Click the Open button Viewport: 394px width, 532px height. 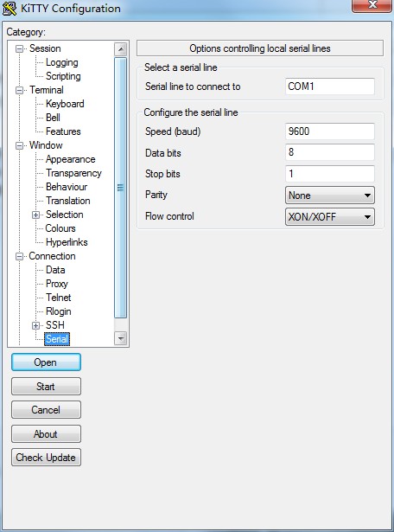tap(46, 362)
